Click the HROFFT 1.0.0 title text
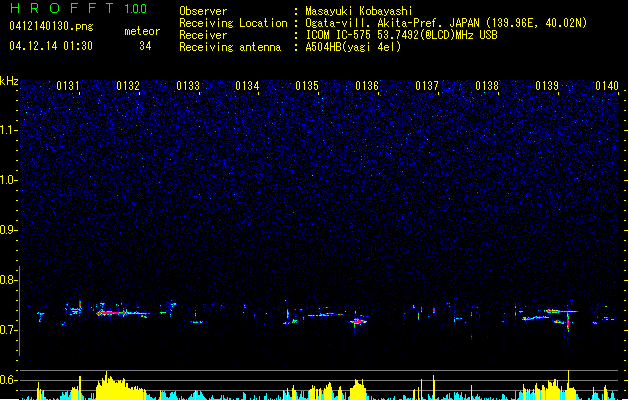 79,8
